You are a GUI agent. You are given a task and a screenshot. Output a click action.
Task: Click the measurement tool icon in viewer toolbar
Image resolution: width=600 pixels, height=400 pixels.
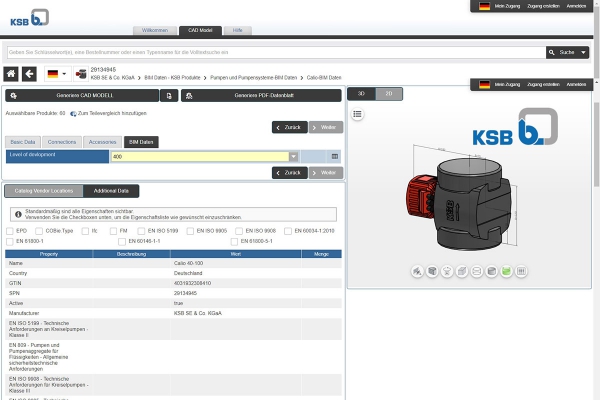tap(417, 271)
